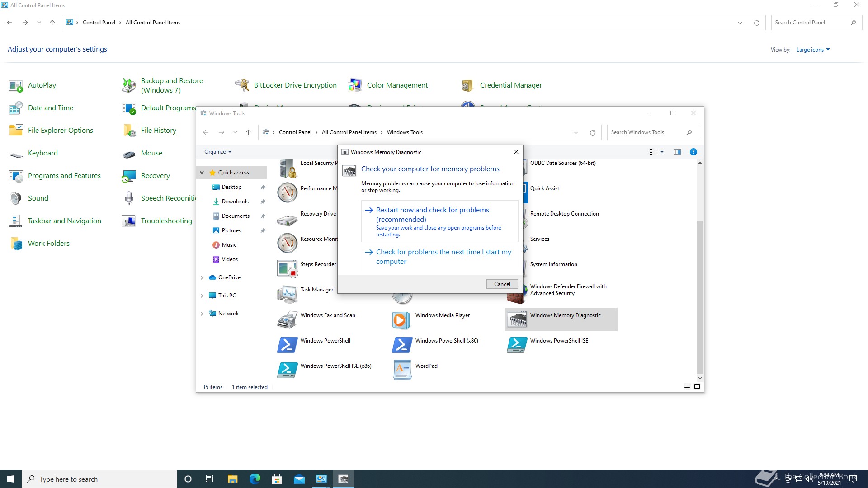Image resolution: width=868 pixels, height=488 pixels.
Task: Collapse Quick access tree node
Action: (202, 173)
